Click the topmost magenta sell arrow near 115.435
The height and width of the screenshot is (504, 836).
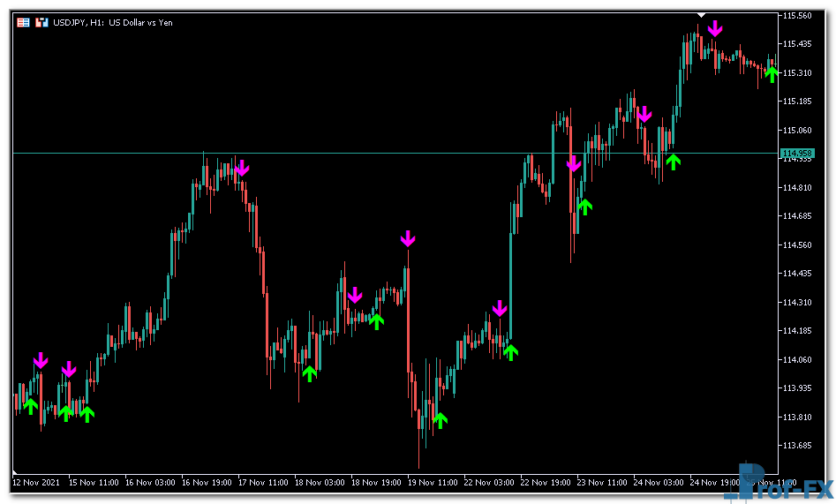714,28
